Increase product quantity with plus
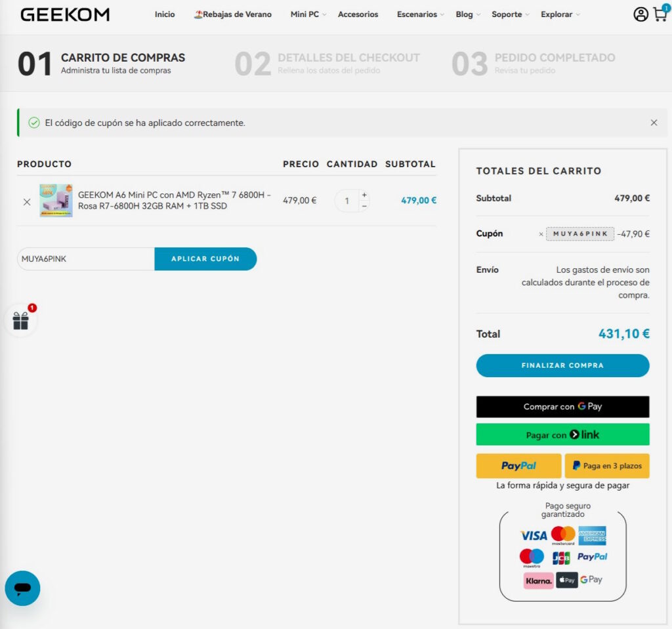672x629 pixels. (x=364, y=195)
